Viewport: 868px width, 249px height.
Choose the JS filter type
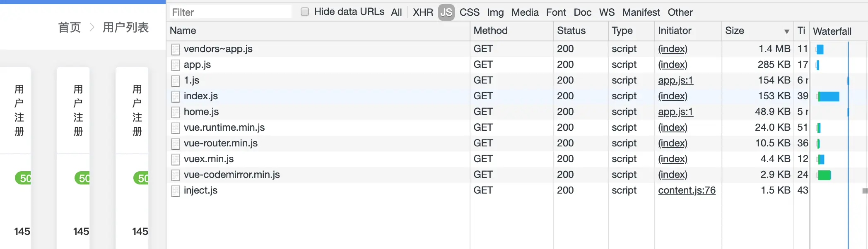(x=446, y=12)
